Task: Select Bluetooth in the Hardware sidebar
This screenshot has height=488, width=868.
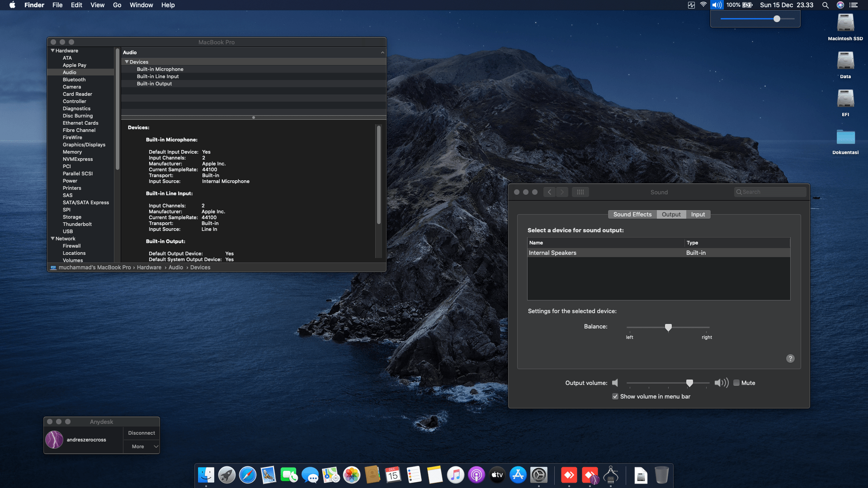Action: point(74,80)
